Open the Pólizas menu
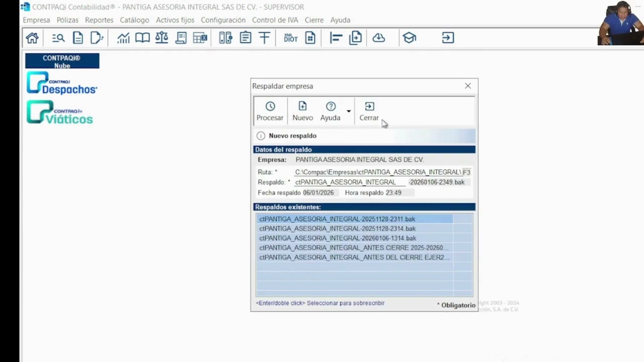This screenshot has height=362, width=644. 67,20
